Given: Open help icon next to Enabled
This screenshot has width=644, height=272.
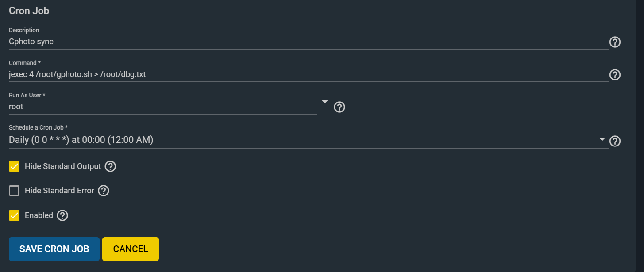Looking at the screenshot, I should (x=62, y=215).
